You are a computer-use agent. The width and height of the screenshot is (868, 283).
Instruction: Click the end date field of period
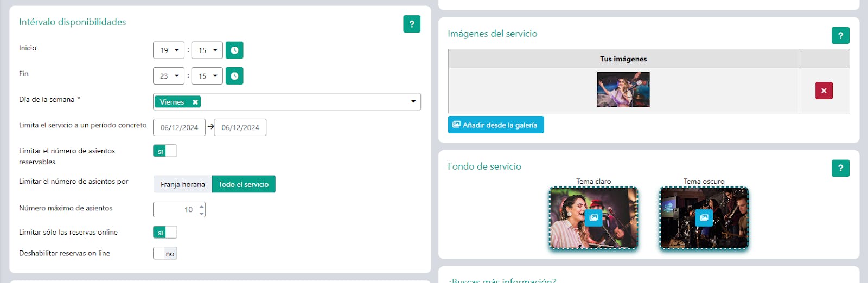tap(240, 127)
